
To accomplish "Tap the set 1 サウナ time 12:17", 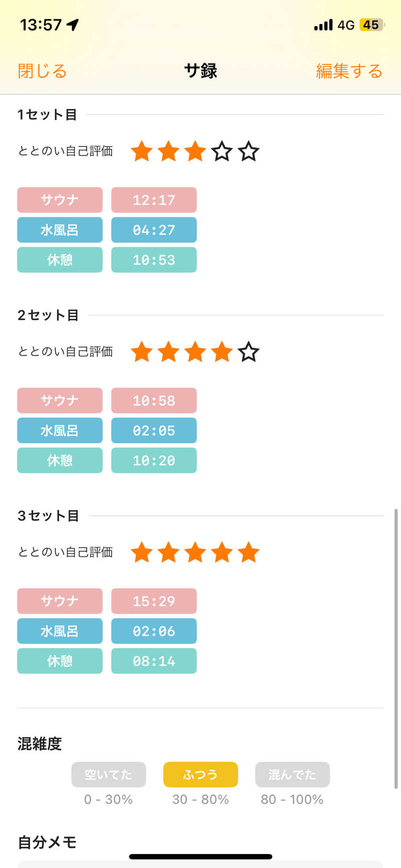I will 154,200.
